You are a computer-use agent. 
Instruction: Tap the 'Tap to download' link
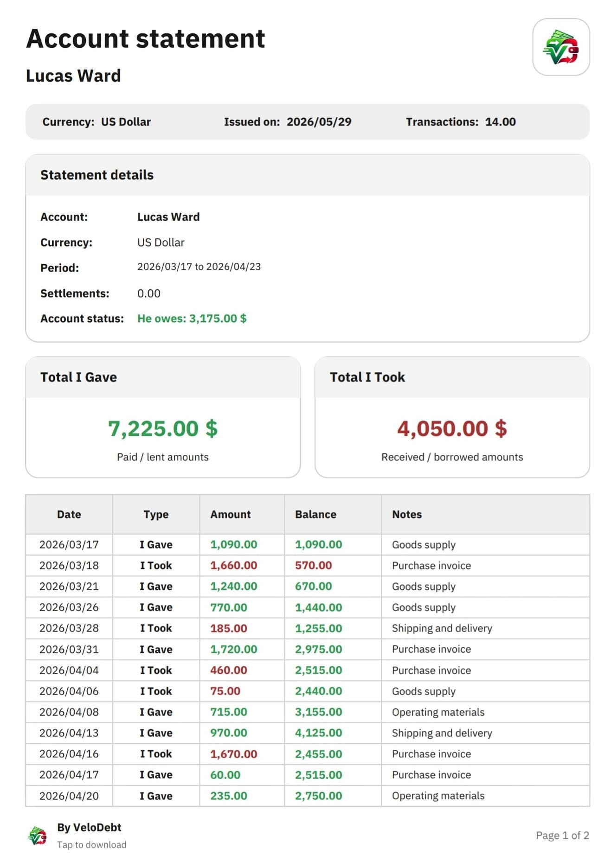pyautogui.click(x=91, y=844)
